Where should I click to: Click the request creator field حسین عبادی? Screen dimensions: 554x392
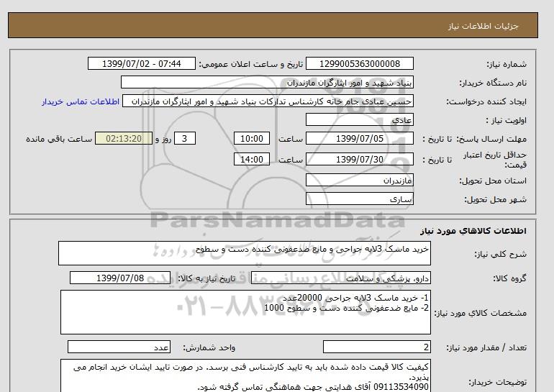(268, 101)
